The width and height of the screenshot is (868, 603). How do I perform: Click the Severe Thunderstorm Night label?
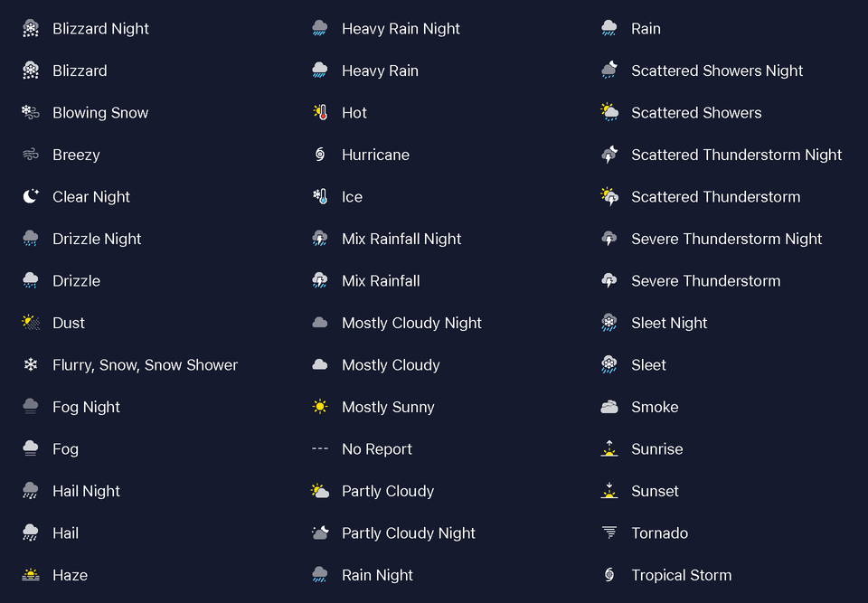[726, 239]
